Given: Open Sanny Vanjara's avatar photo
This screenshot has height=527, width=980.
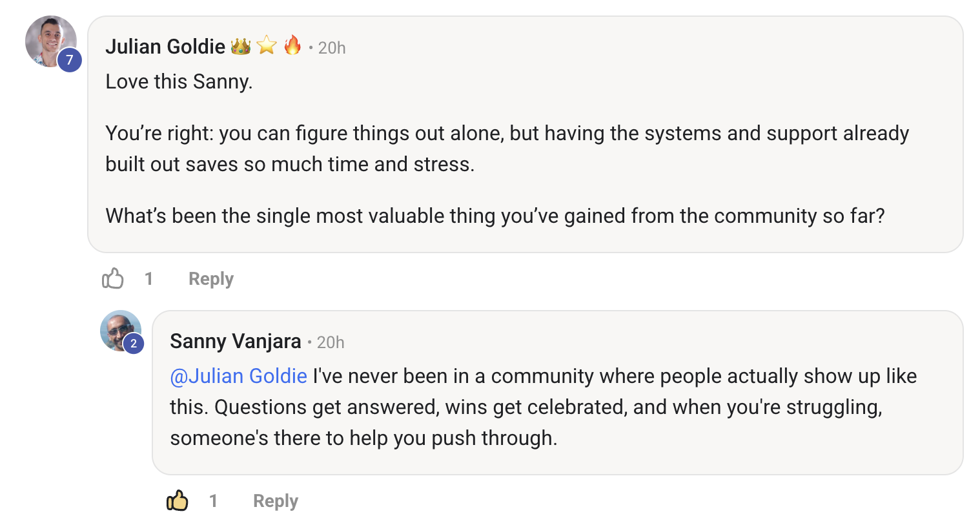Looking at the screenshot, I should (120, 331).
